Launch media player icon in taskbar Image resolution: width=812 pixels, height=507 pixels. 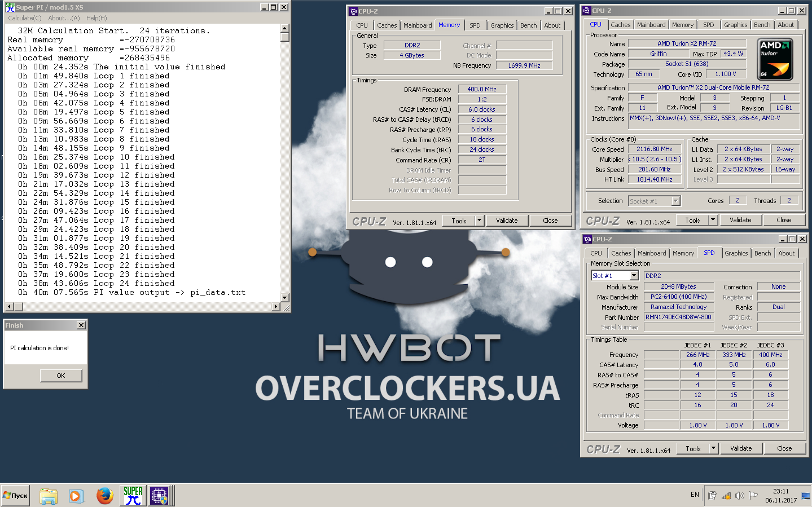[x=76, y=496]
